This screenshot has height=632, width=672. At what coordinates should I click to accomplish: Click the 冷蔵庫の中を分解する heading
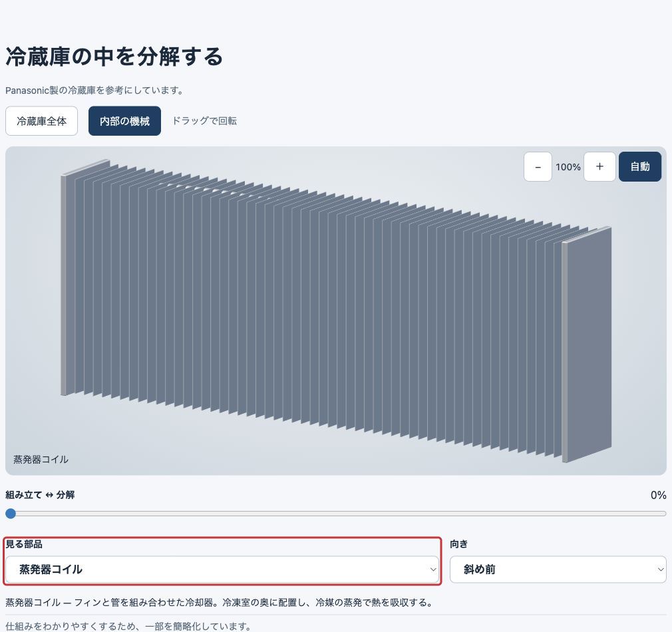pos(114,57)
